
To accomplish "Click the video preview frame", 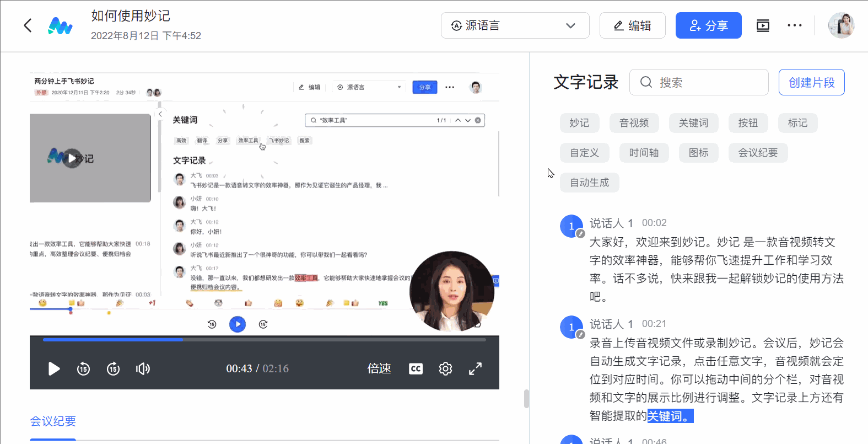I will coord(265,204).
